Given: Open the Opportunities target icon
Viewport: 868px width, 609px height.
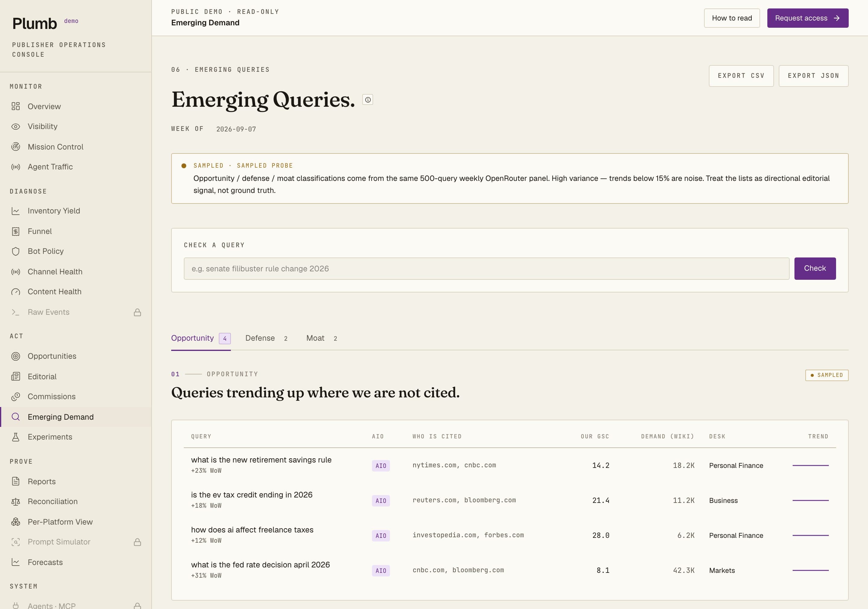Looking at the screenshot, I should point(15,356).
